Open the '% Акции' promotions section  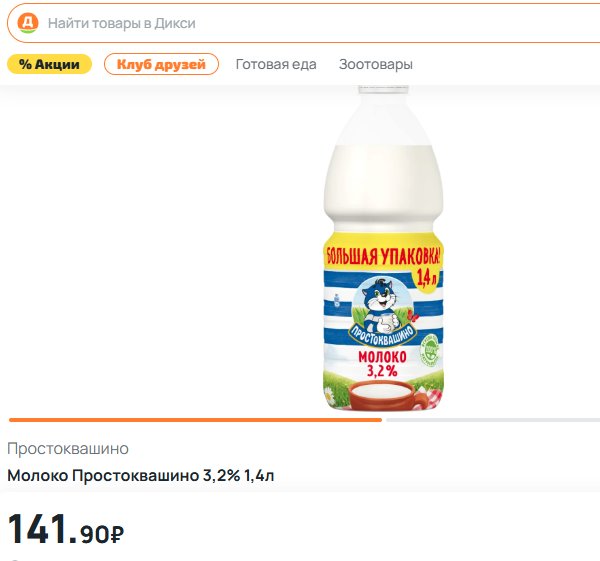pos(49,64)
